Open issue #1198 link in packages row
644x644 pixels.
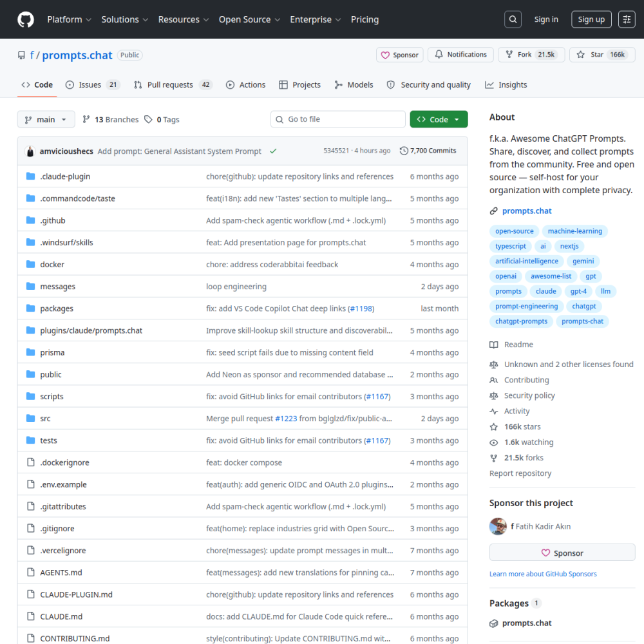(x=361, y=308)
